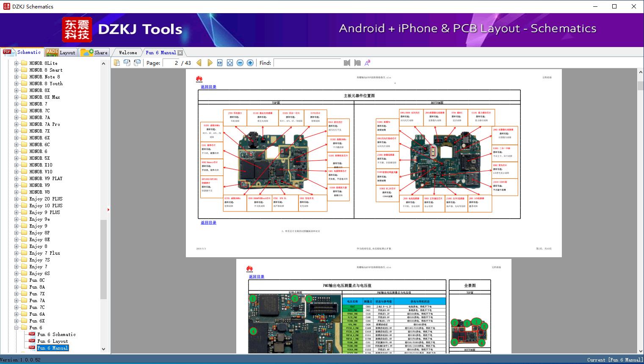Image resolution: width=644 pixels, height=364 pixels.
Task: Collapse the Fun 6 folder
Action: 17,328
